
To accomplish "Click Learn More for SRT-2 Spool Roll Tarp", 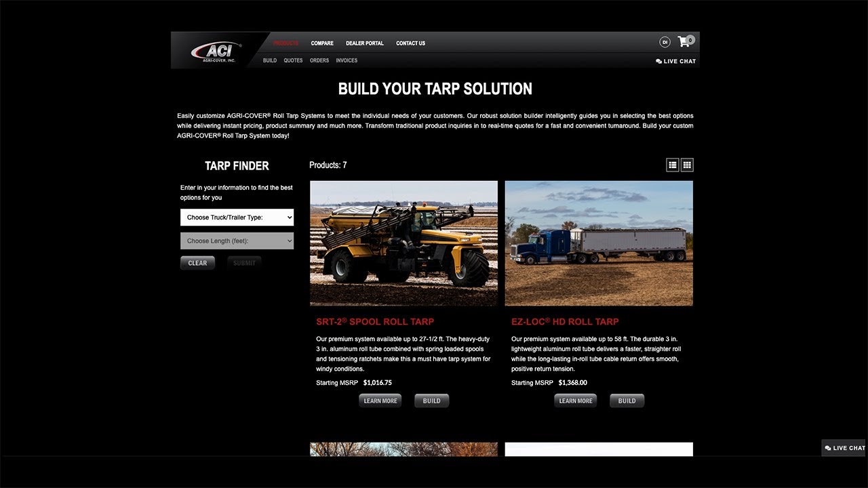I will (380, 401).
